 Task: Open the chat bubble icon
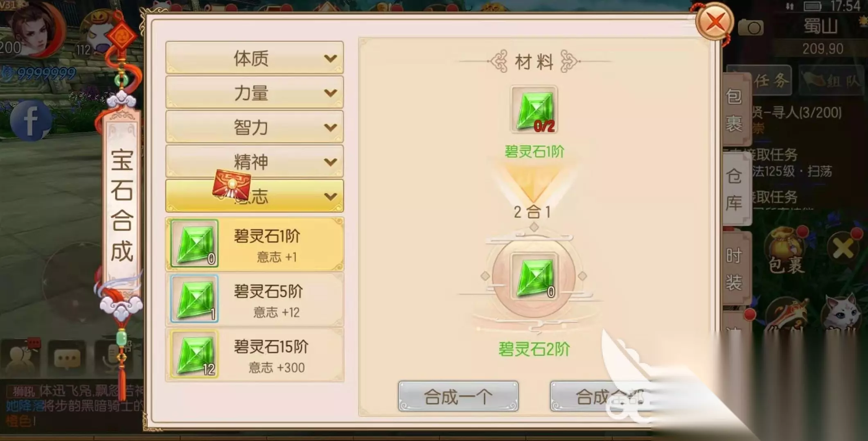coord(67,359)
